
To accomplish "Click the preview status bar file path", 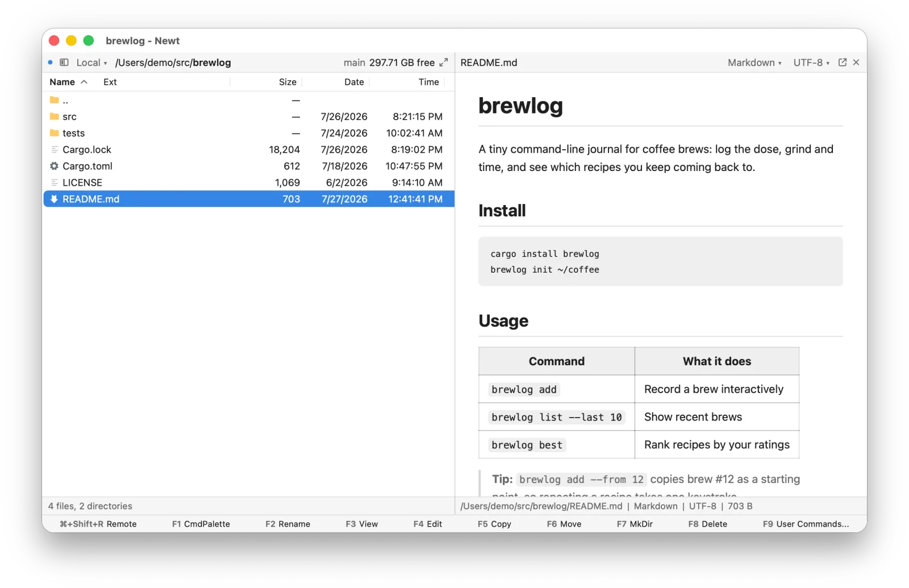I will [541, 506].
